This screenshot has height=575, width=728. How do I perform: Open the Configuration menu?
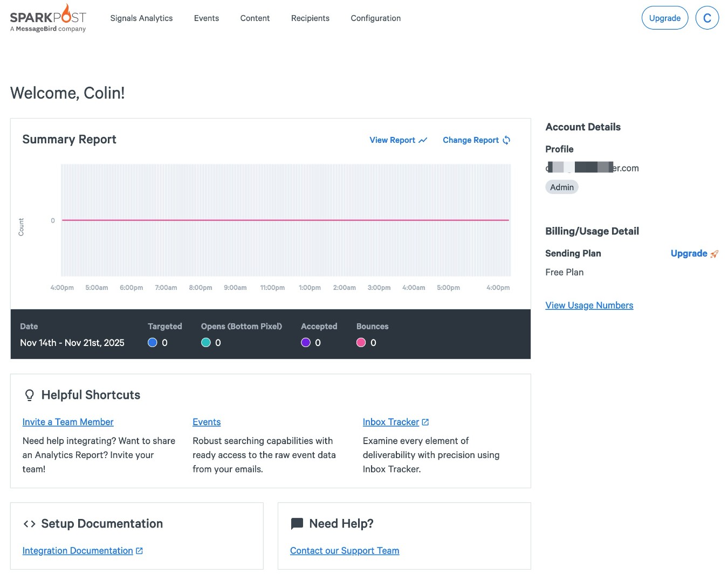pos(375,18)
